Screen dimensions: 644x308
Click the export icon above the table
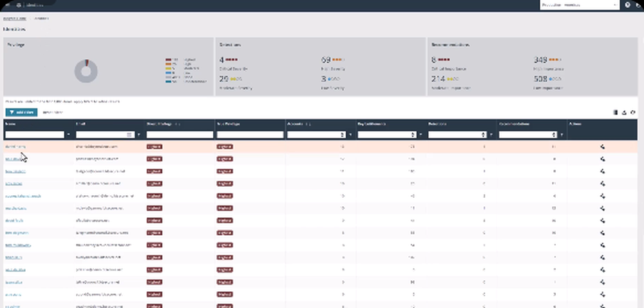pyautogui.click(x=624, y=112)
